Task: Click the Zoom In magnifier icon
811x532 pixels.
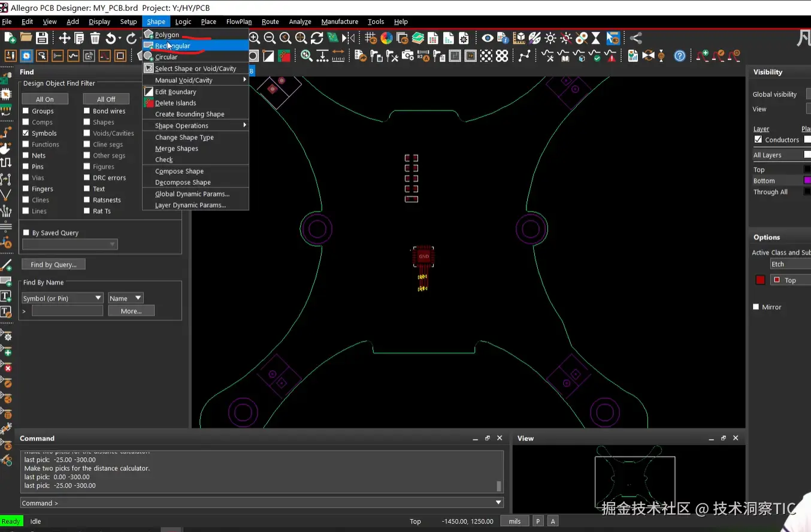Action: pyautogui.click(x=255, y=38)
